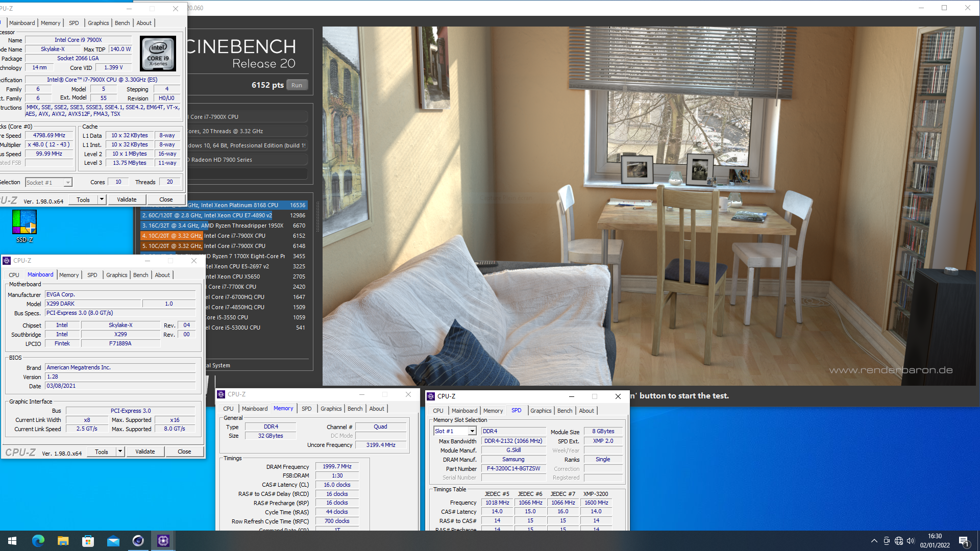Click the EVGA Corp. manufacturer field

click(120, 294)
